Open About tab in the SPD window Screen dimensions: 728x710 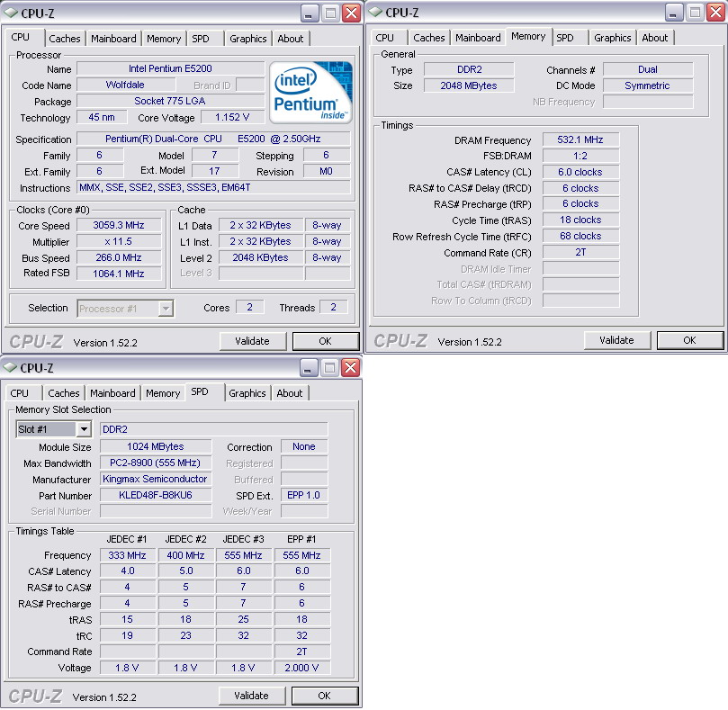click(x=289, y=393)
